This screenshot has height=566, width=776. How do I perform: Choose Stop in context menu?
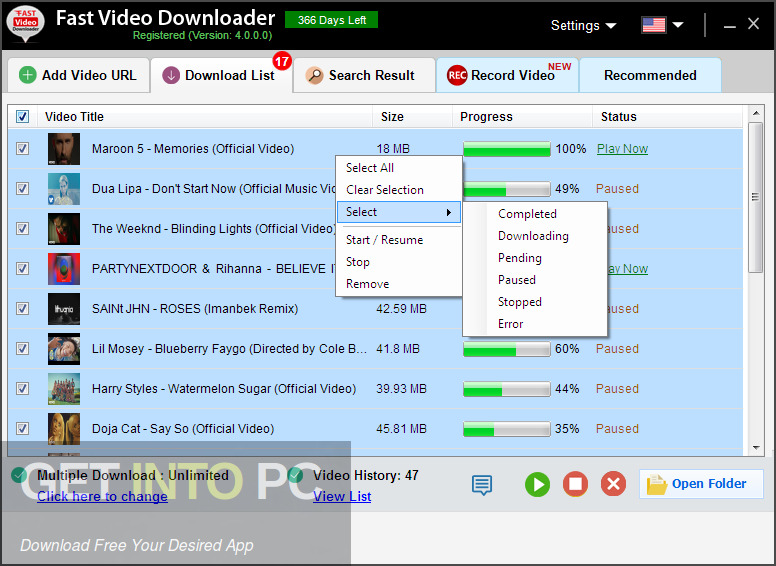(x=399, y=262)
